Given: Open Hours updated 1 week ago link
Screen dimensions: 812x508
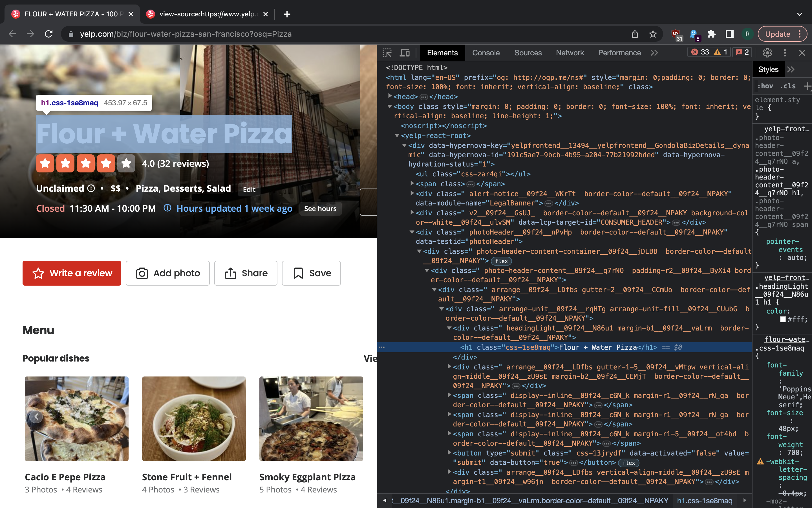Looking at the screenshot, I should [234, 208].
